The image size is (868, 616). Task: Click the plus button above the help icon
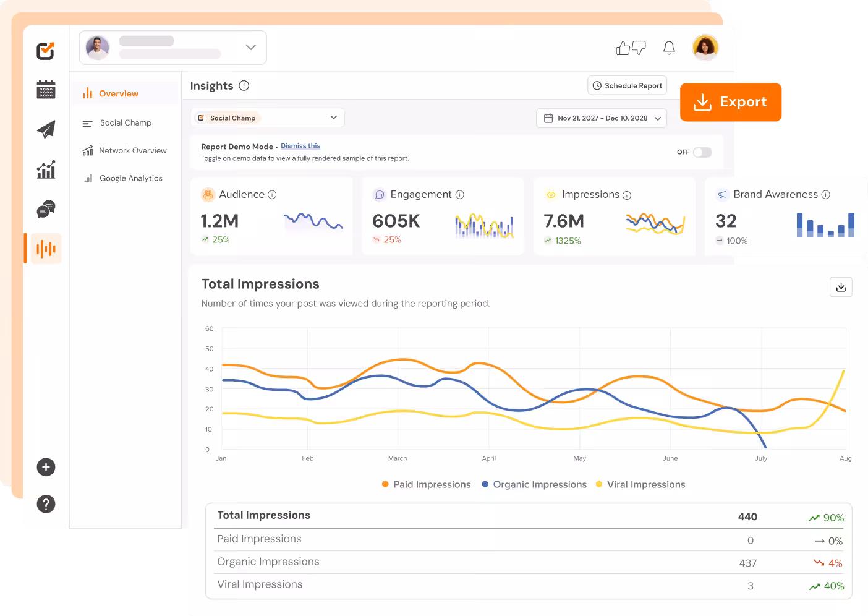[45, 467]
